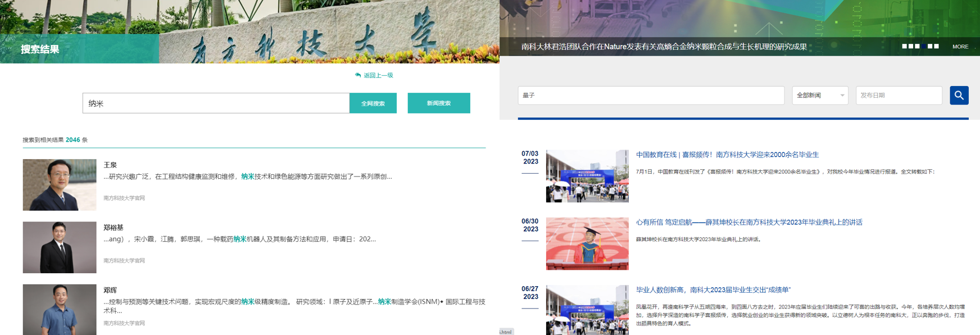Click the 06/30 2023 date label
Viewport: 980px width, 335px height.
[530, 225]
